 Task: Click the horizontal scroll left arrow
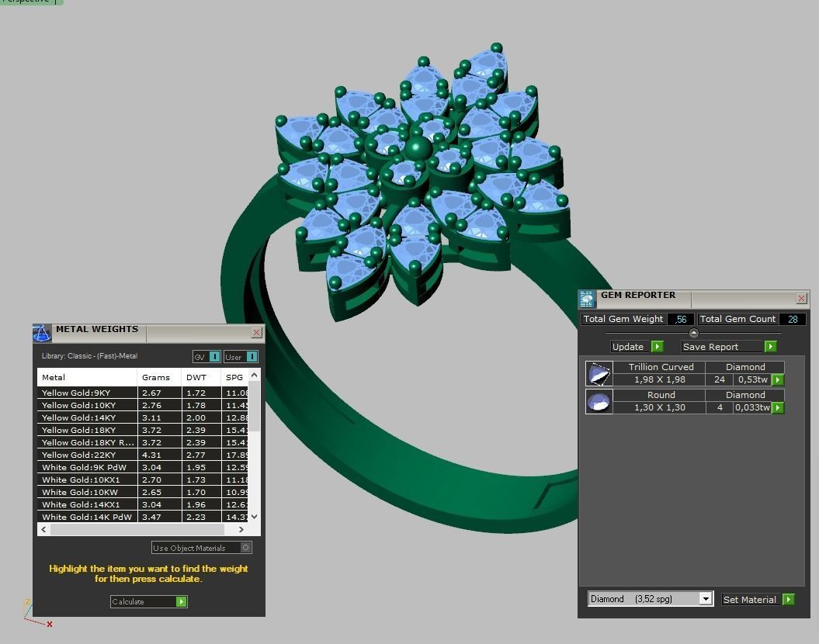click(44, 529)
